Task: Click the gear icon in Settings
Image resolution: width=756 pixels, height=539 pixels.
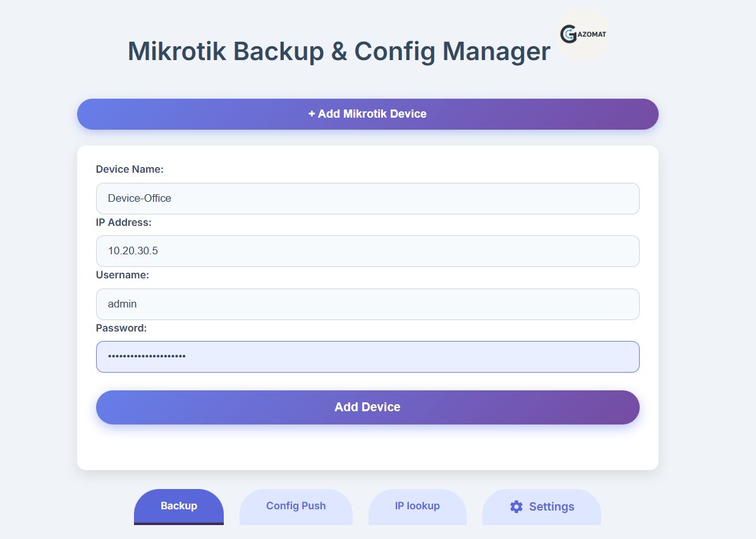Action: [516, 507]
